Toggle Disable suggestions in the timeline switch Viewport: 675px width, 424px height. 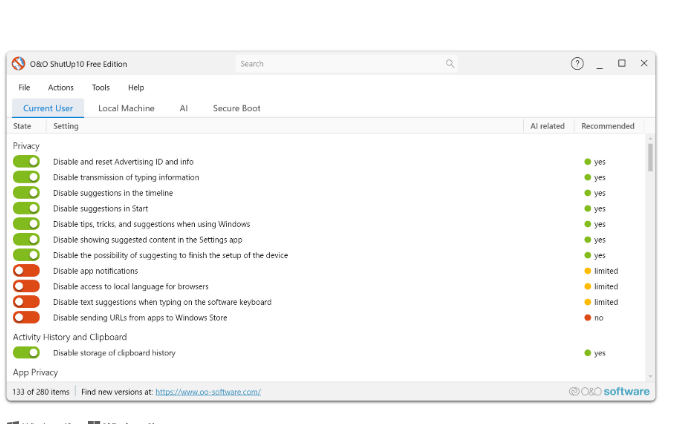(x=26, y=192)
